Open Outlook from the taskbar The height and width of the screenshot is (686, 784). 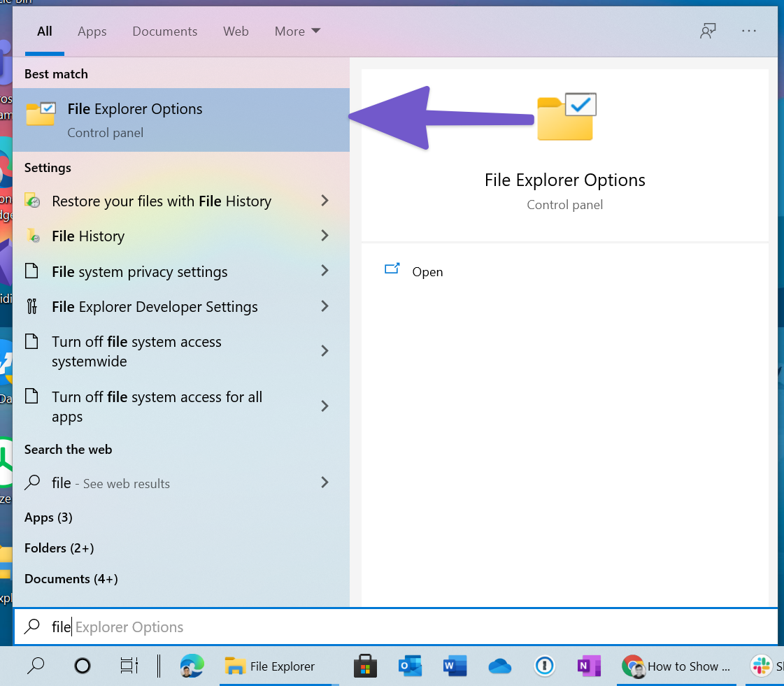(410, 666)
